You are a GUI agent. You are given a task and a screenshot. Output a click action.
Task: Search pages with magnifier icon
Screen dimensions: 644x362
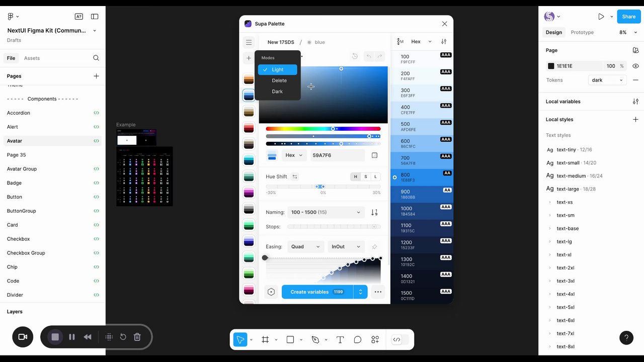(96, 58)
